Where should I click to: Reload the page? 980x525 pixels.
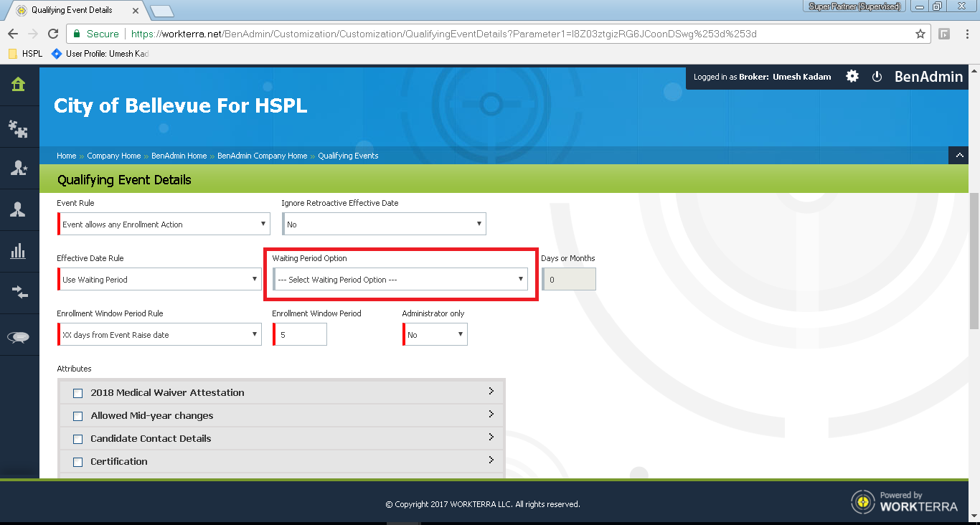tap(53, 34)
